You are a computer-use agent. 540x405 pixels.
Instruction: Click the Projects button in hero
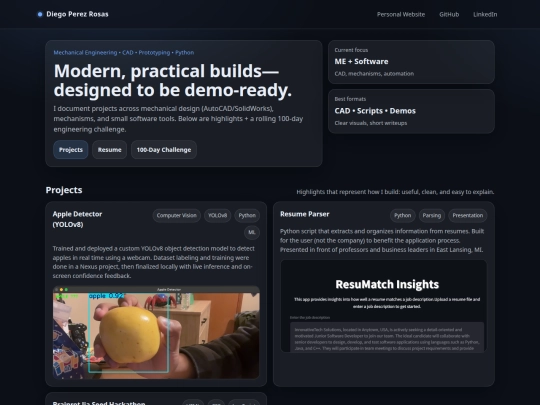71,150
